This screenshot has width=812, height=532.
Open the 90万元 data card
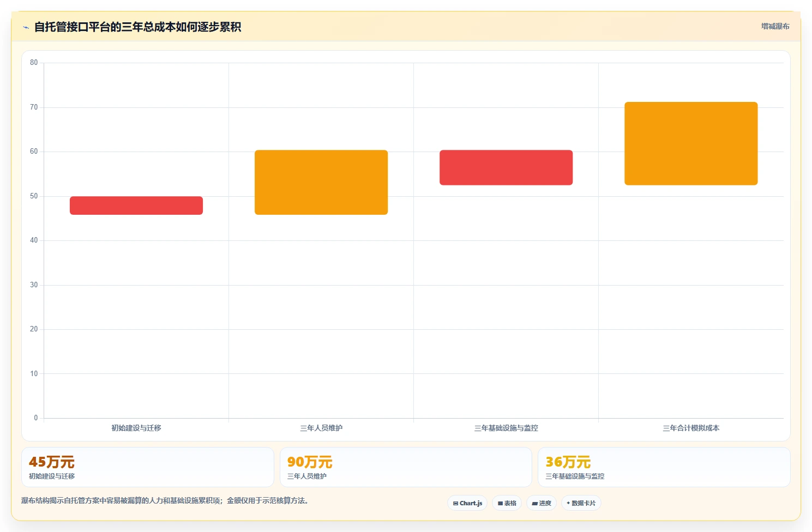point(406,467)
